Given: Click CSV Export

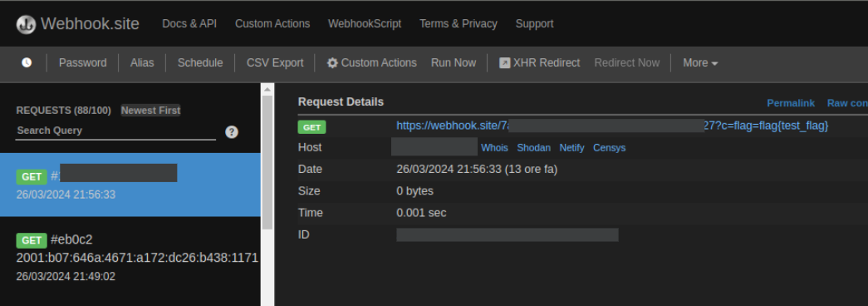Looking at the screenshot, I should point(275,62).
